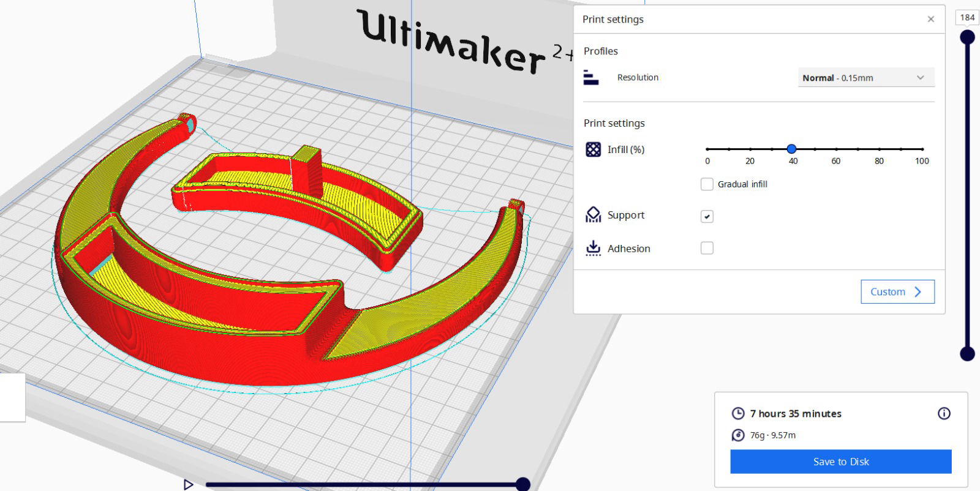Click the top layer slider handle
The height and width of the screenshot is (491, 980).
click(x=967, y=37)
